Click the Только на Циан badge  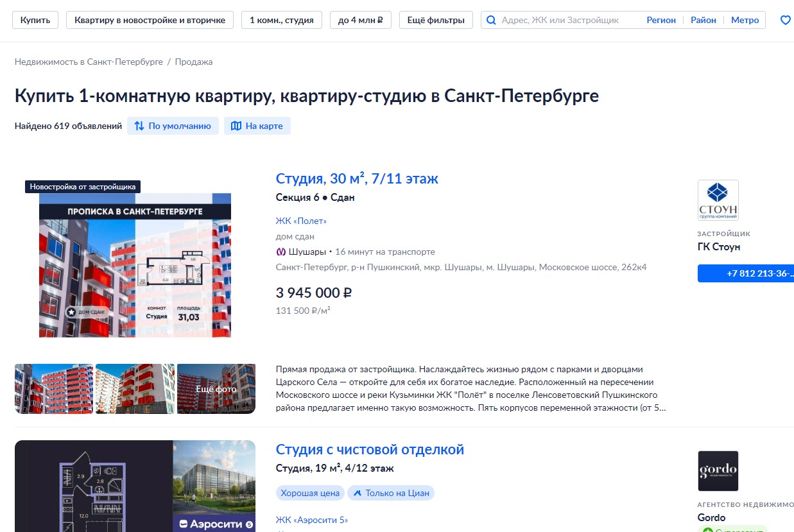tap(391, 493)
